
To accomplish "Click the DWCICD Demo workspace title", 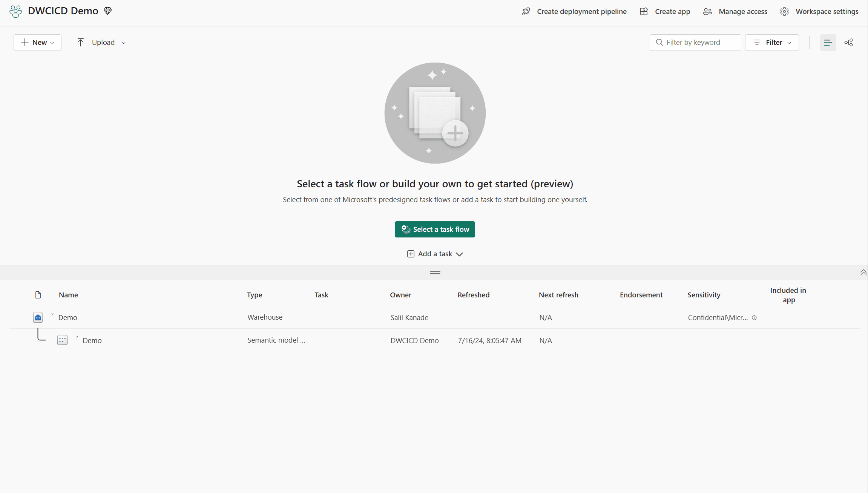I will point(63,11).
